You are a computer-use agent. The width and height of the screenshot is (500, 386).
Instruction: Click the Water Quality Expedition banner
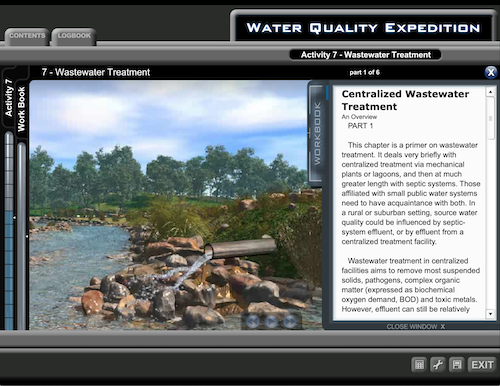click(363, 28)
